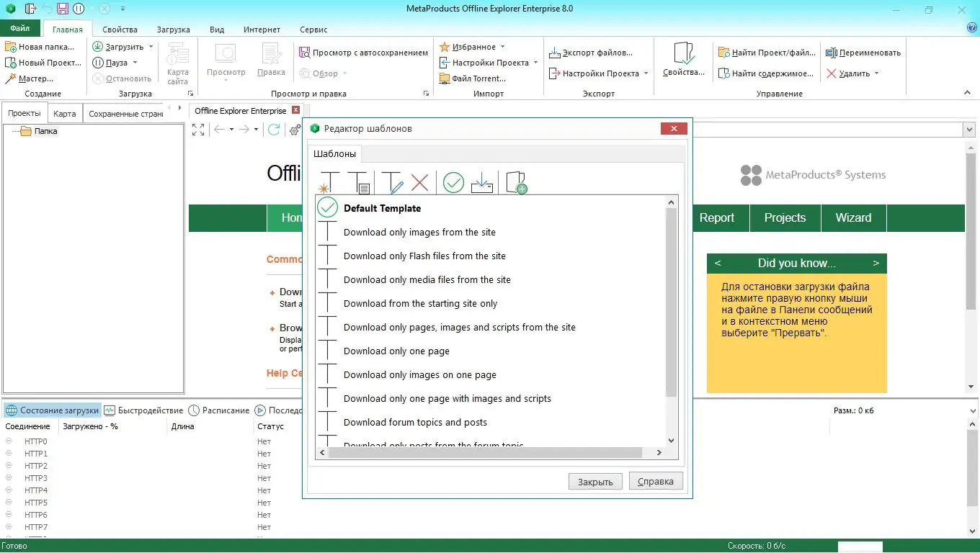Viewport: 980px width, 553px height.
Task: Click the fullscreen icon in browser toolbar
Action: click(x=198, y=130)
